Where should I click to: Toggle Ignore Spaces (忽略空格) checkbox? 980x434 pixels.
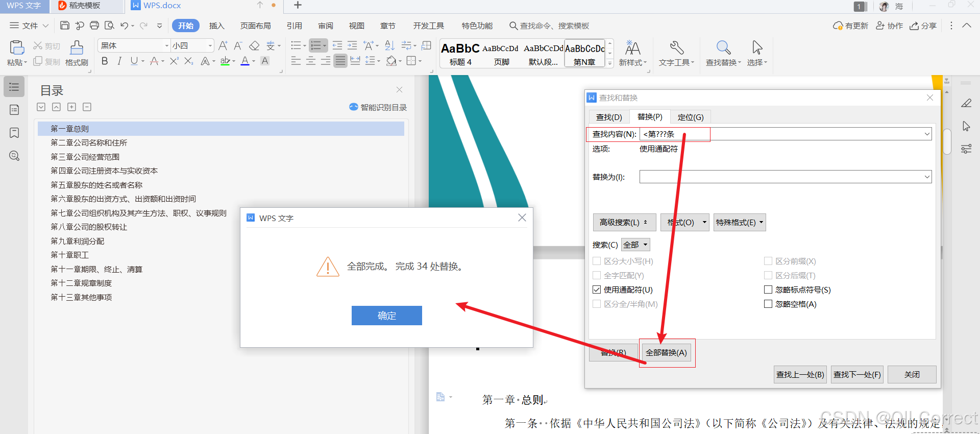tap(768, 304)
